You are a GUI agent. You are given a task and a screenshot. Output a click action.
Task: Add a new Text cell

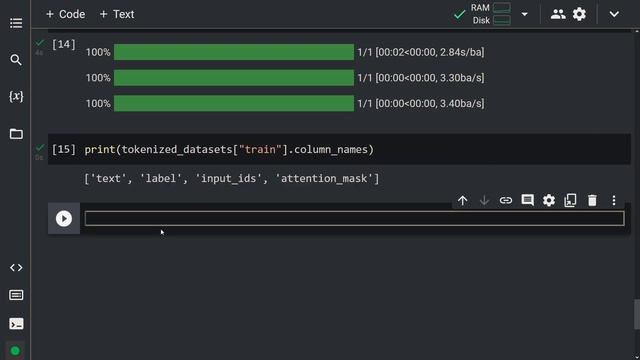(x=117, y=14)
